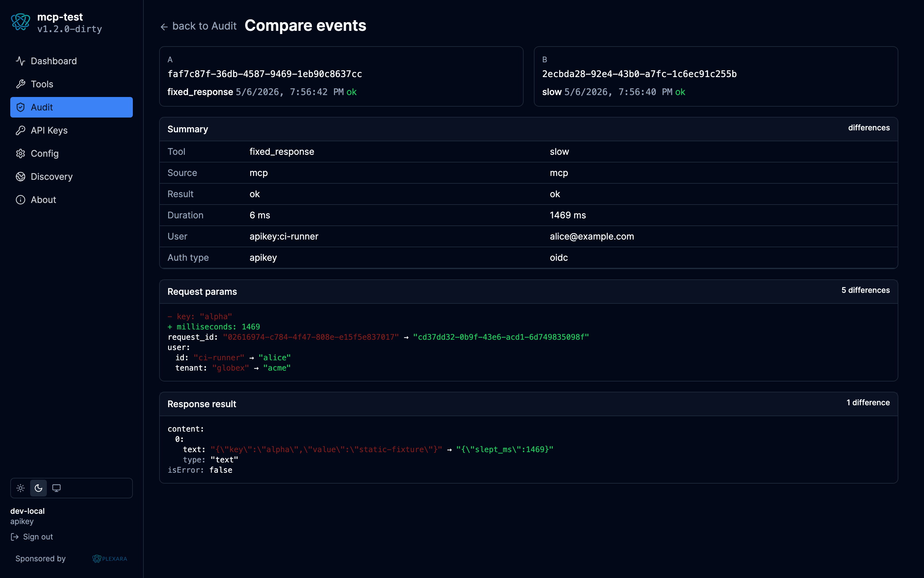
Task: Click the API Keys key icon
Action: click(21, 130)
